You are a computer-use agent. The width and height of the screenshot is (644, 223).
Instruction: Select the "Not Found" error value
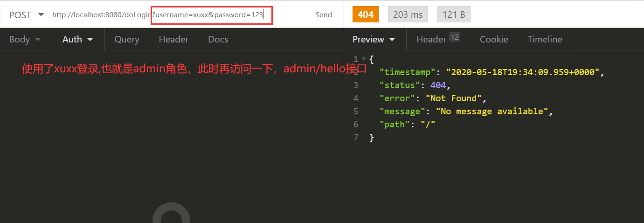454,98
